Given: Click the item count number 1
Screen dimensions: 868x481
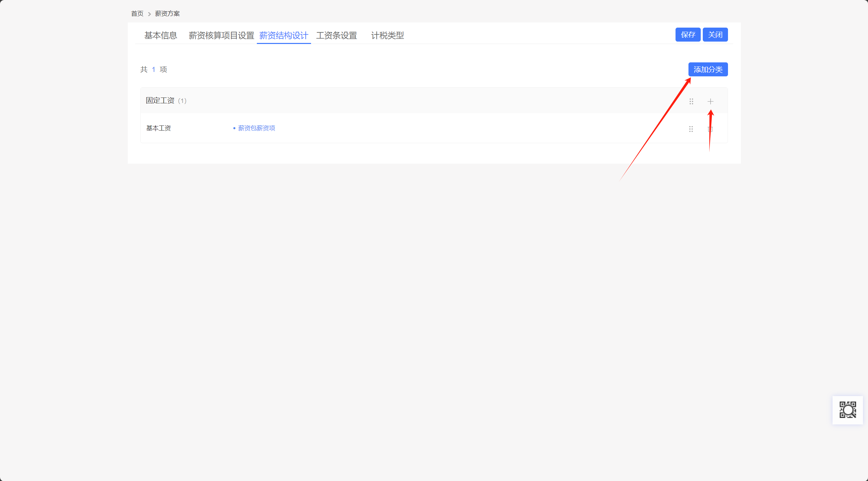Looking at the screenshot, I should coord(154,70).
